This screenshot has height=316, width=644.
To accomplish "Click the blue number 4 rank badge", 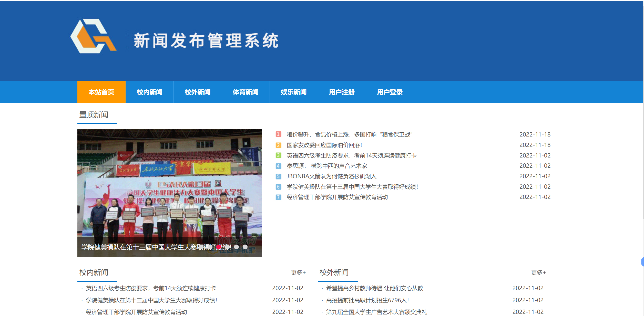I will [278, 166].
